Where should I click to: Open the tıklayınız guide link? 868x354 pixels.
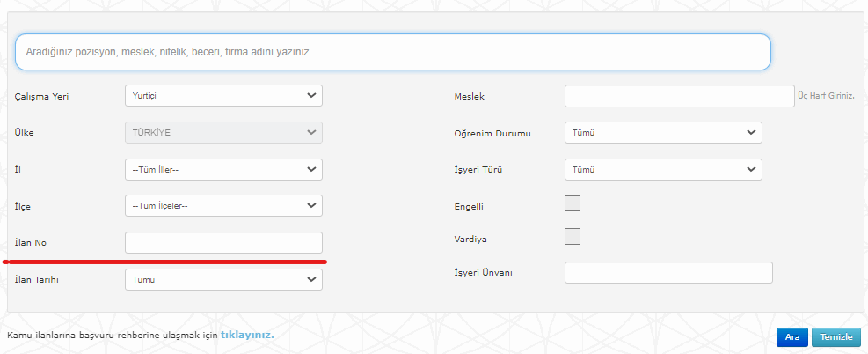(x=247, y=336)
